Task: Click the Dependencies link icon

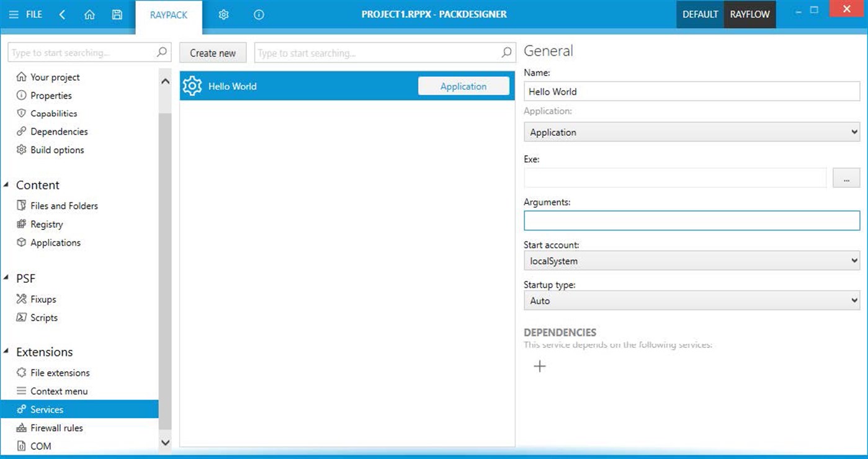Action: (x=21, y=131)
